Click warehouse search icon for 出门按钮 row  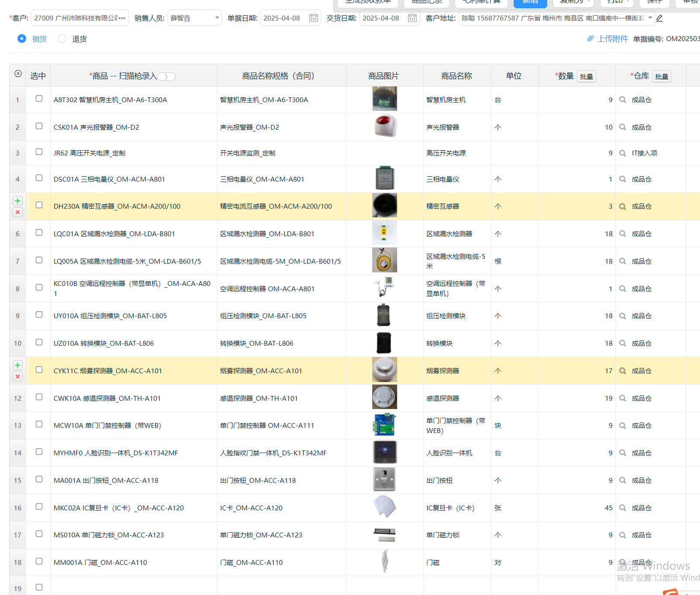[x=623, y=480]
